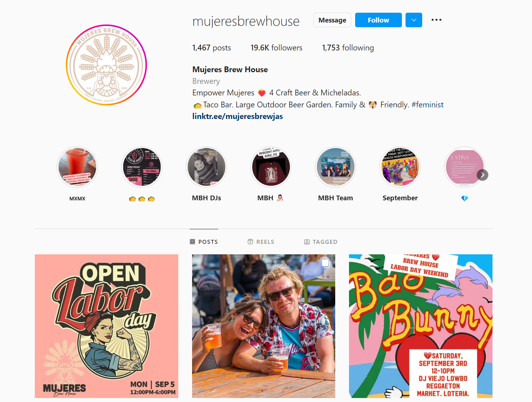
Task: View the MBH Team highlight circle
Action: (335, 167)
